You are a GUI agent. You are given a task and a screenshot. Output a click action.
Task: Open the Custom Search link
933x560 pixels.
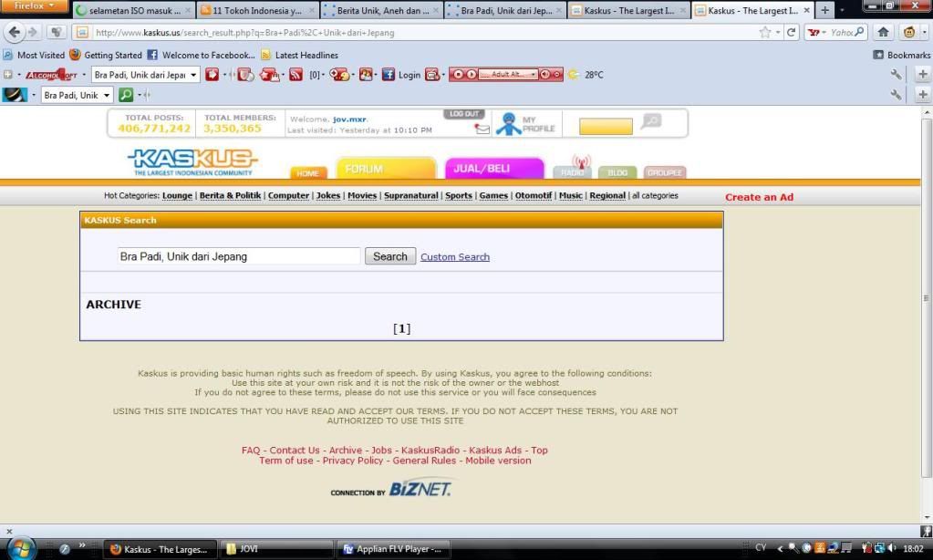(454, 257)
